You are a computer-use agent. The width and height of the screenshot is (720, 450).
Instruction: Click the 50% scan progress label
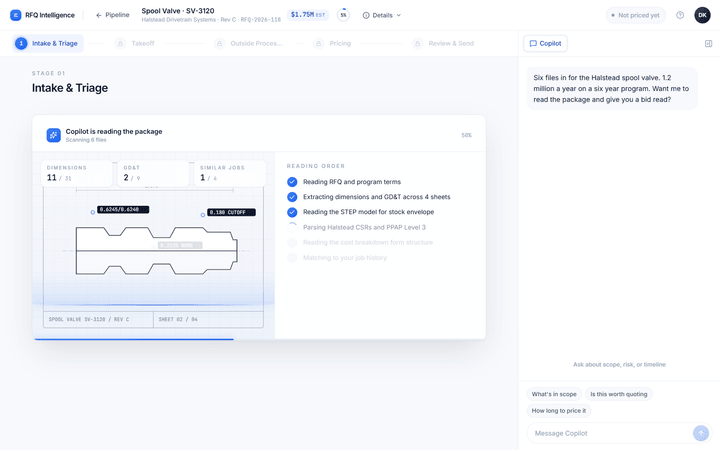pos(467,135)
